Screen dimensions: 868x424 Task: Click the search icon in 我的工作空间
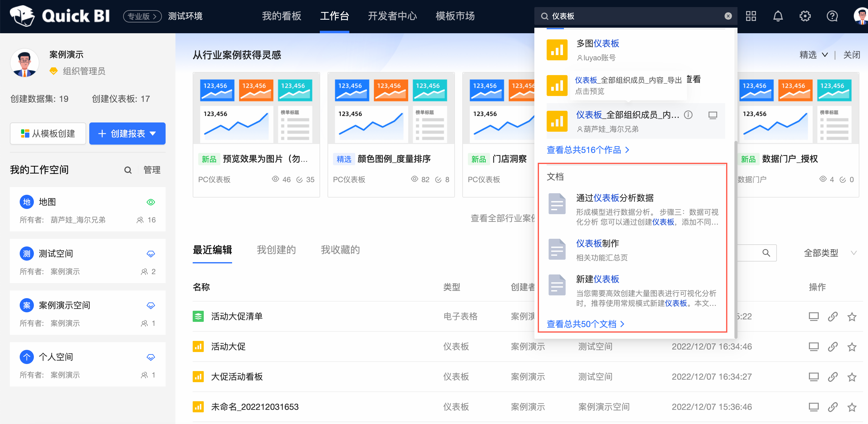(128, 170)
